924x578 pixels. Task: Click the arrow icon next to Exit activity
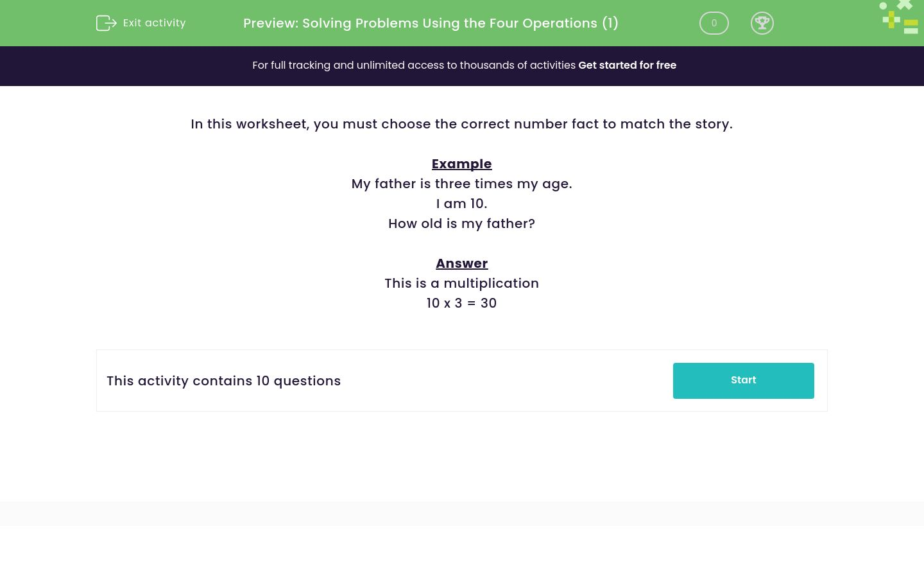tap(107, 23)
